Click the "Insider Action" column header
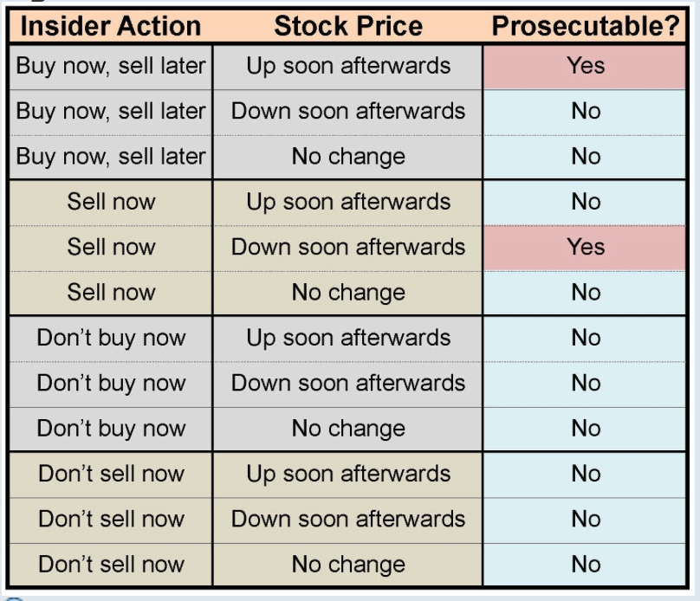700x601 pixels. [x=111, y=26]
